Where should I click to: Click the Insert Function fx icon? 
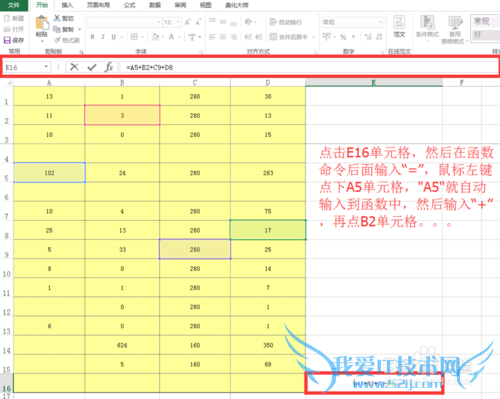109,67
